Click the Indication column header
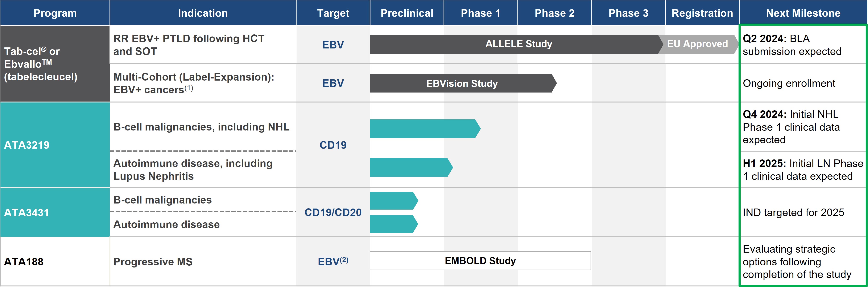 point(203,13)
